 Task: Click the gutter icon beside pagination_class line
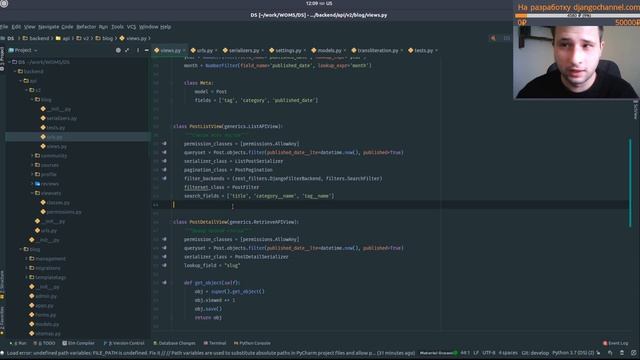[164, 170]
